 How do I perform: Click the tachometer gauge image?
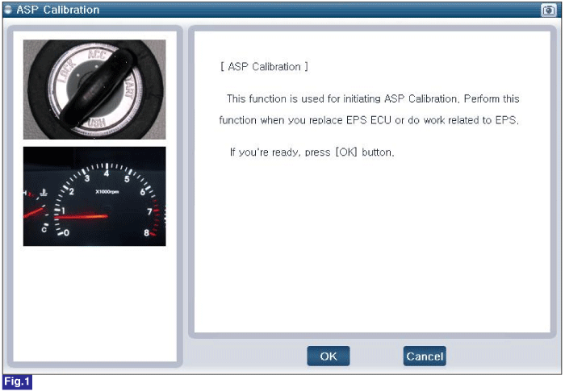[x=94, y=196]
